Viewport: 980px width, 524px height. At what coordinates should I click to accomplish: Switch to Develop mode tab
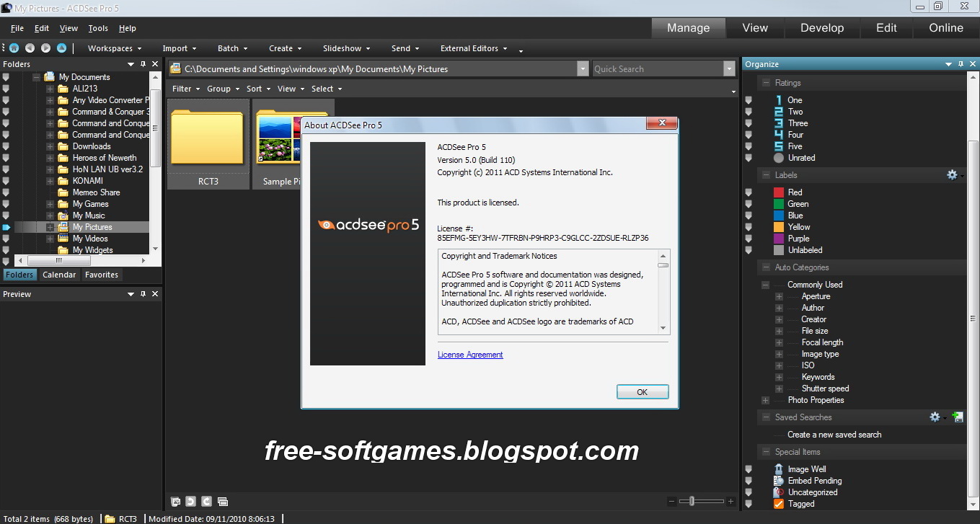point(822,28)
